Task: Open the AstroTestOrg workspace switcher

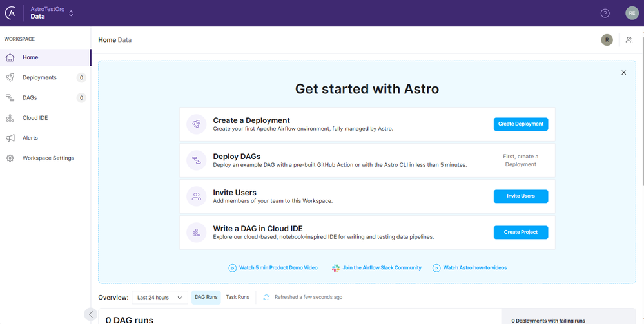Action: [52, 13]
